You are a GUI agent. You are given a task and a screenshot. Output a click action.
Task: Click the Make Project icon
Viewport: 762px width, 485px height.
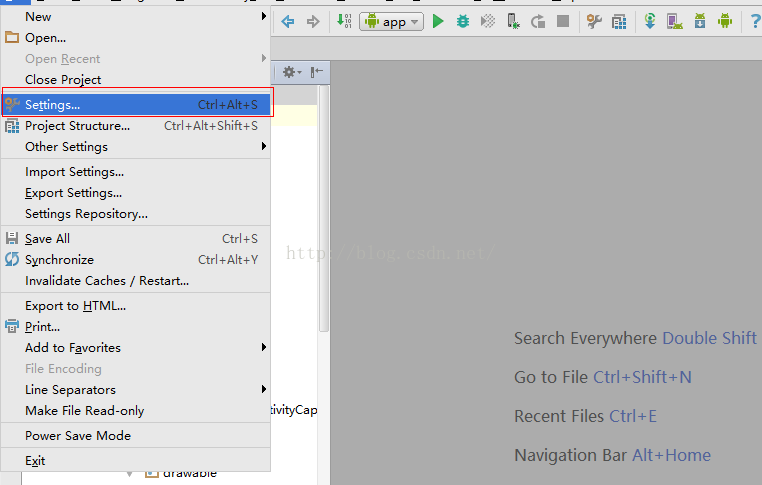click(344, 21)
